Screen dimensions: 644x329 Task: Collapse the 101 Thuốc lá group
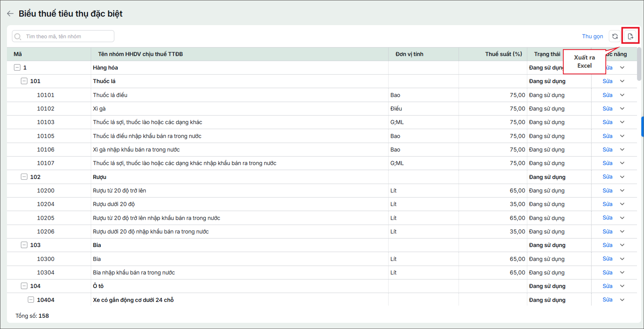[x=24, y=81]
